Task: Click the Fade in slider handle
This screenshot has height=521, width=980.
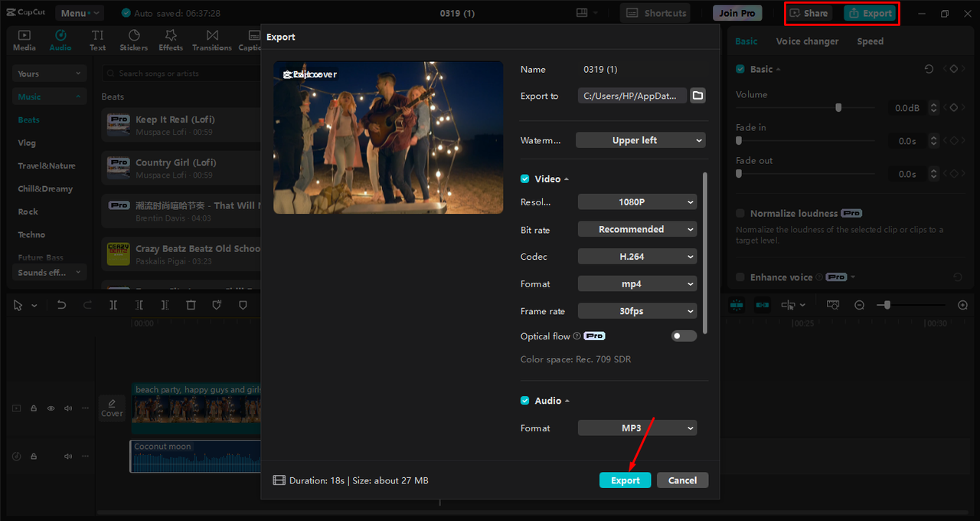Action: 739,141
